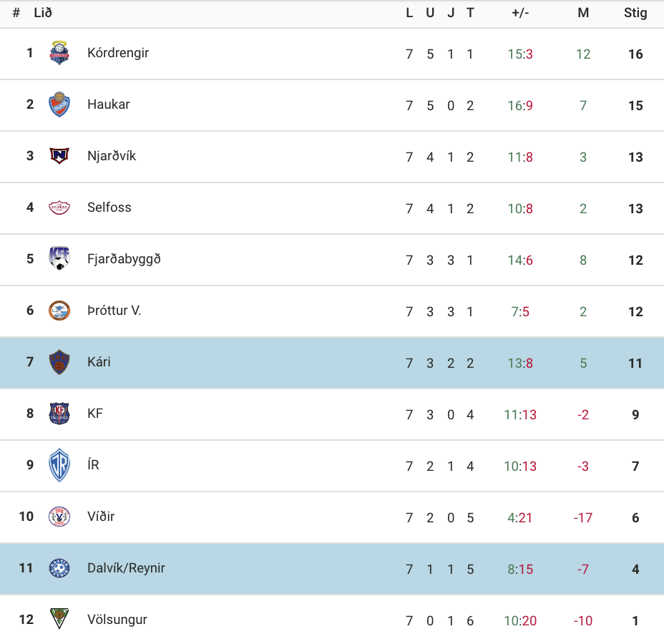This screenshot has height=644, width=664.
Task: Open the Kórdrengir team link
Action: pos(118,53)
